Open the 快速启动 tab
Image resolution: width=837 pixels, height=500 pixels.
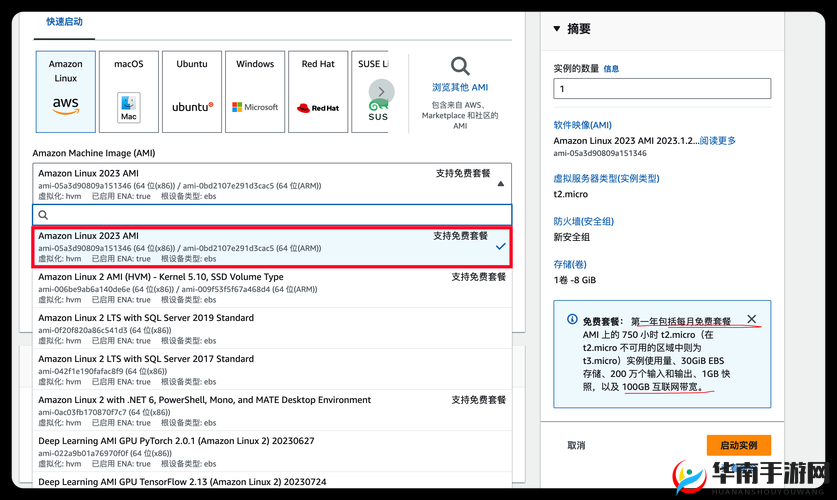[x=64, y=22]
